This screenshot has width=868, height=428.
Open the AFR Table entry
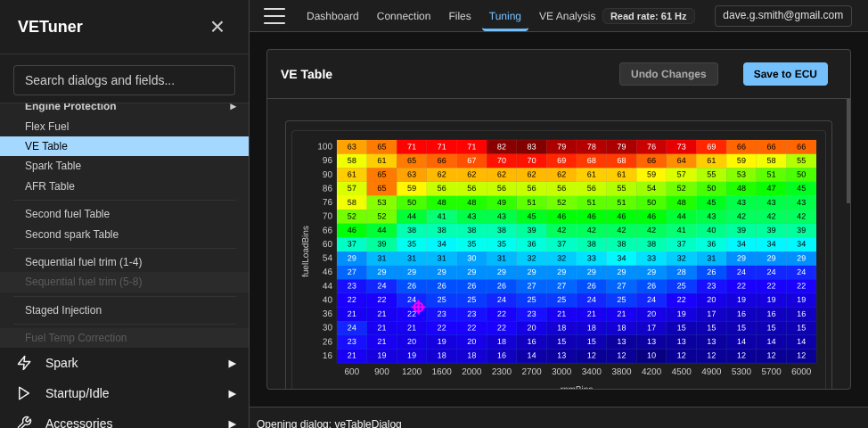[50, 186]
